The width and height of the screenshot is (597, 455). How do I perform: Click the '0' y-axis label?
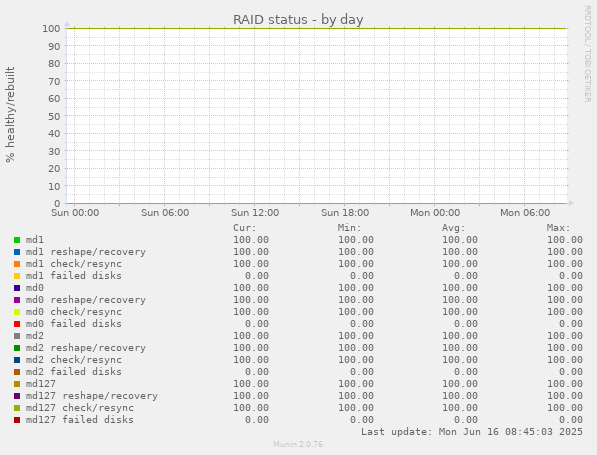pyautogui.click(x=57, y=204)
